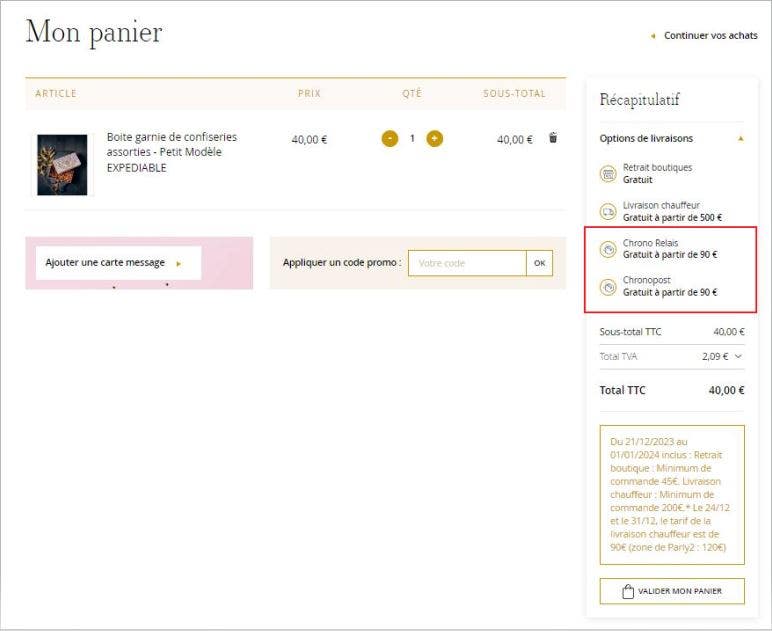This screenshot has height=631, width=772.
Task: Click the quantity value 1
Action: click(x=412, y=138)
